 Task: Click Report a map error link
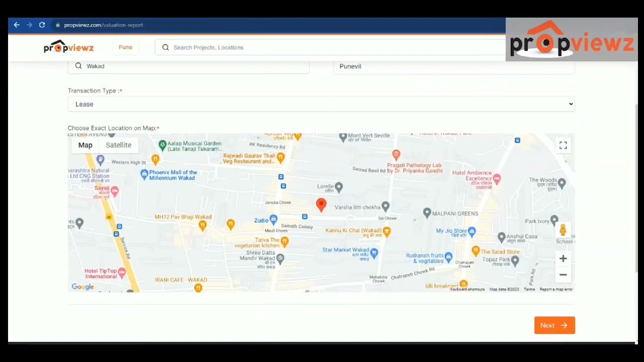(x=556, y=290)
